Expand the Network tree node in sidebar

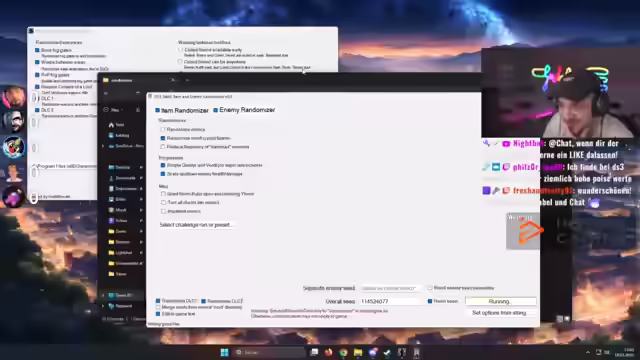click(x=103, y=306)
